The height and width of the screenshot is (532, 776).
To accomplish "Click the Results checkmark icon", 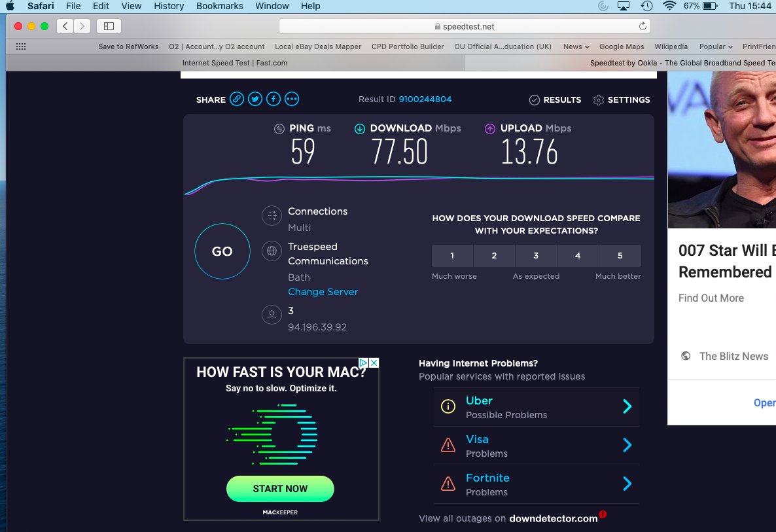I will pos(535,100).
